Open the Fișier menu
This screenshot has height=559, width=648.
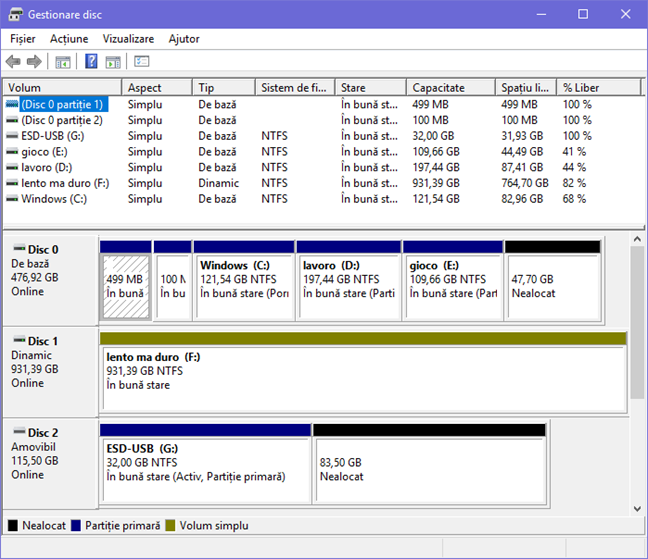[x=22, y=39]
